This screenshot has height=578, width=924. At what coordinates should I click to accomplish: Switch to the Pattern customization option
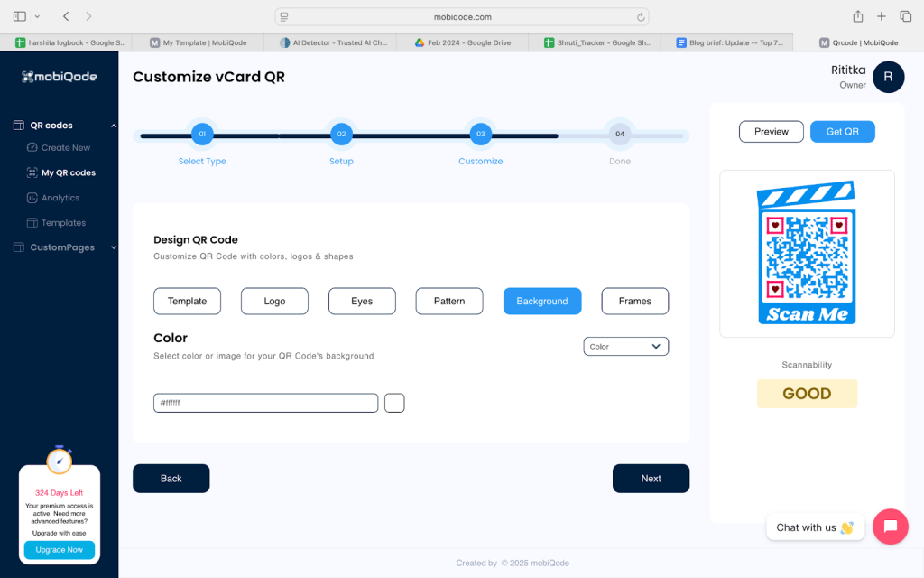(448, 301)
